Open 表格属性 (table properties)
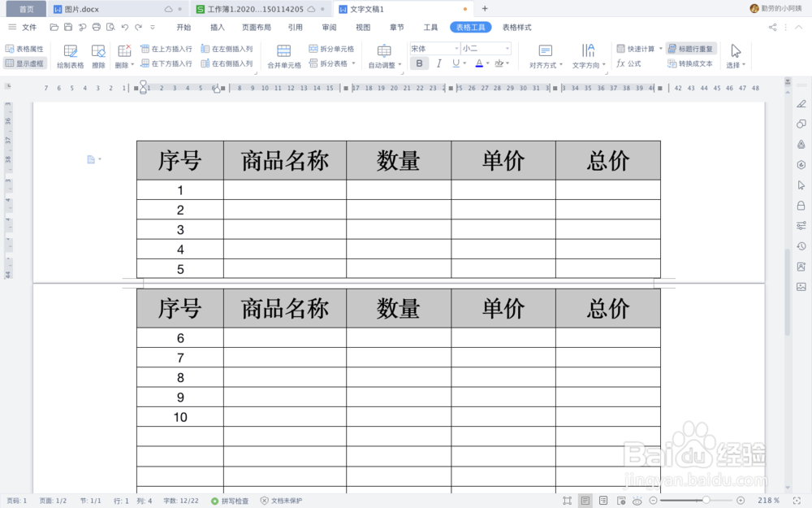 point(26,48)
